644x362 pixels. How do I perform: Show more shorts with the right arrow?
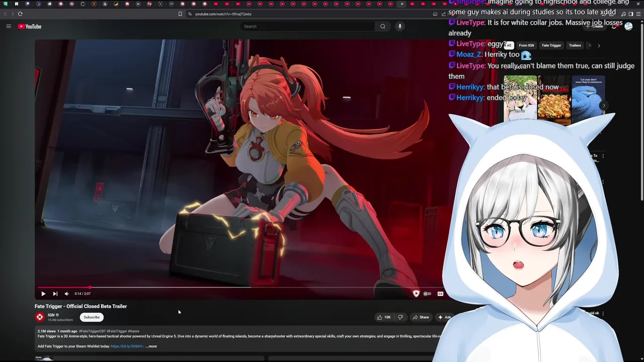pos(603,105)
